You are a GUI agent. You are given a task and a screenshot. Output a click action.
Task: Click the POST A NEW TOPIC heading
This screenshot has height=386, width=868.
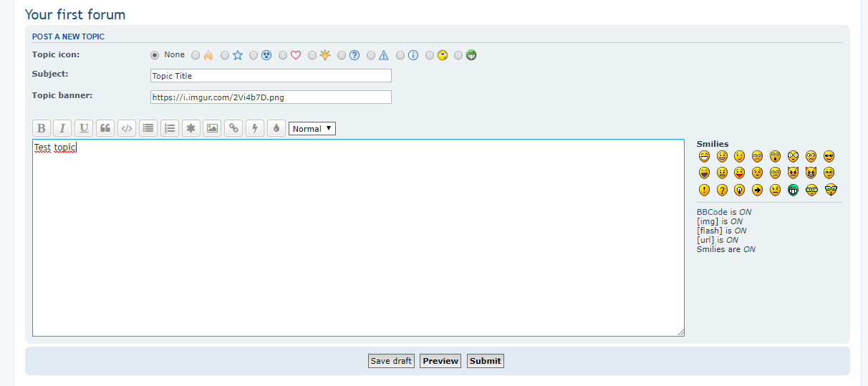point(69,37)
